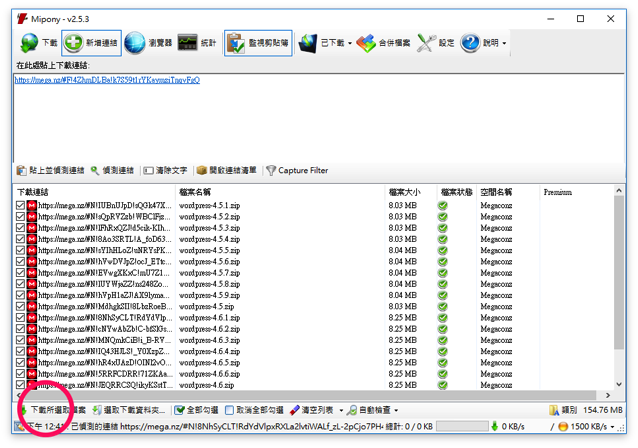Sort by File status (檔案狀態) column header
Image resolution: width=638 pixels, height=448 pixels.
(x=457, y=192)
